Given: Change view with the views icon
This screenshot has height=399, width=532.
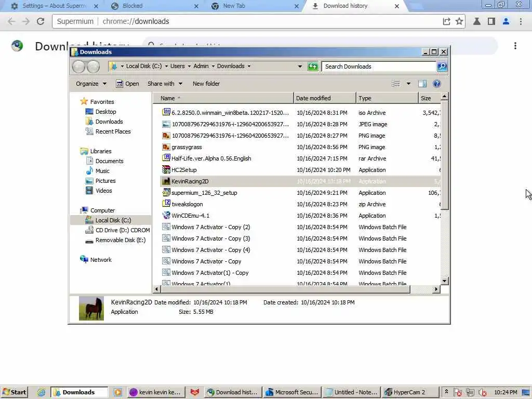Looking at the screenshot, I should tap(395, 84).
